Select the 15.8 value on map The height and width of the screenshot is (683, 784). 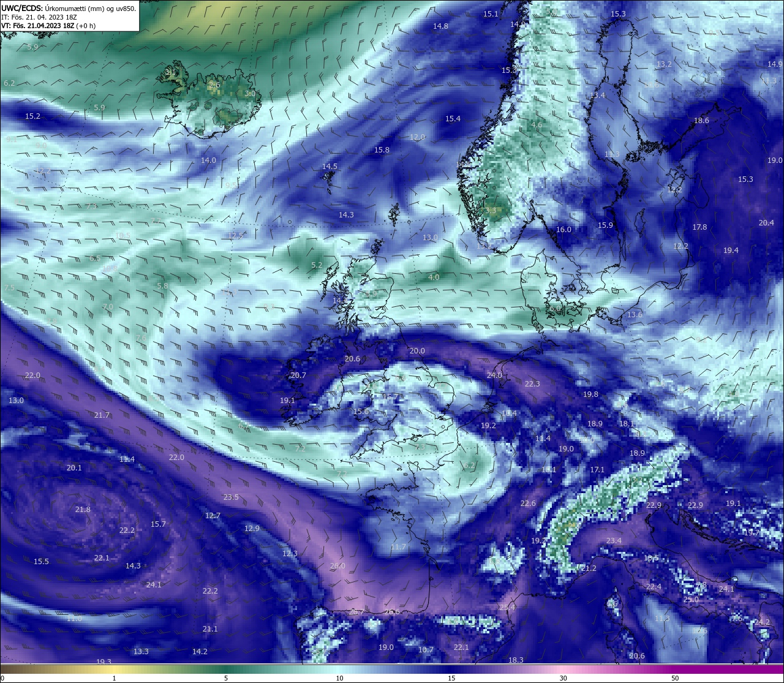[x=382, y=150]
